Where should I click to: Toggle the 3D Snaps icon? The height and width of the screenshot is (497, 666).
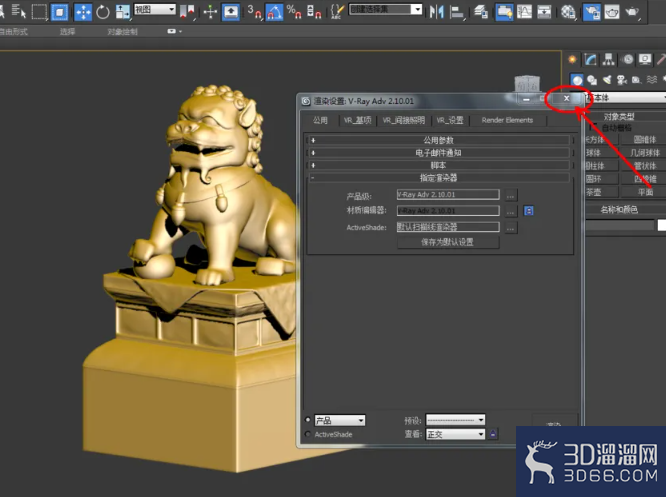(254, 12)
